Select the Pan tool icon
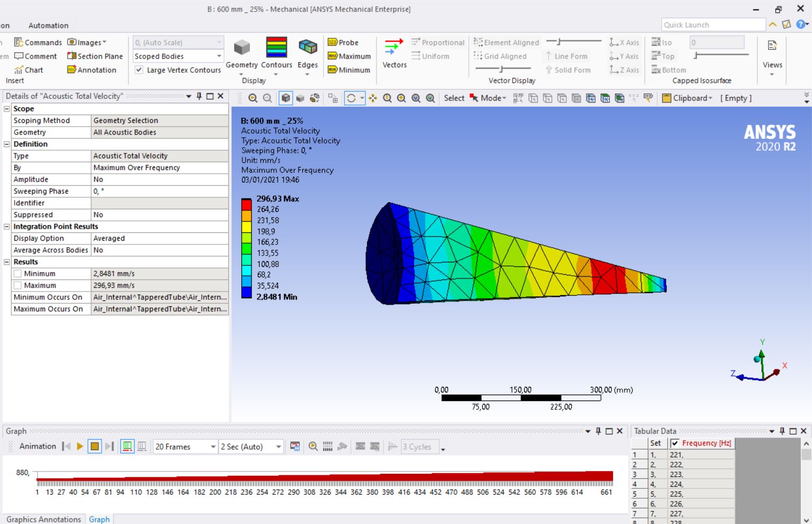 (x=373, y=98)
